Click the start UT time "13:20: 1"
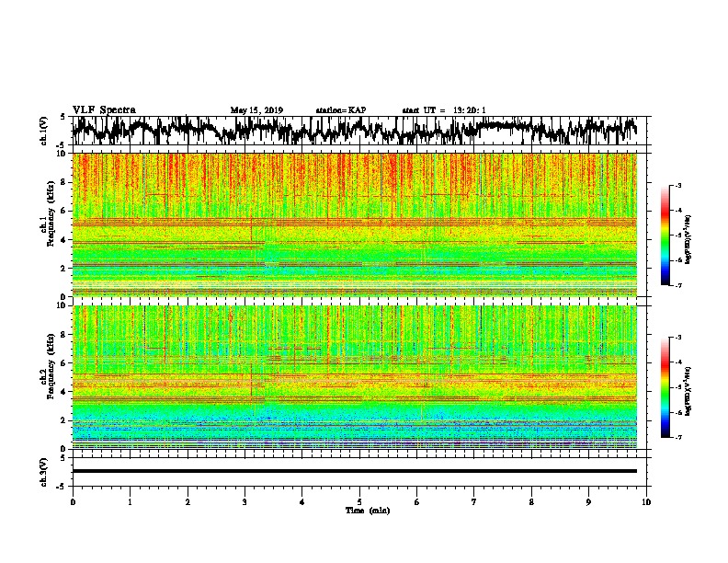This screenshot has height=563, width=728. [469, 110]
